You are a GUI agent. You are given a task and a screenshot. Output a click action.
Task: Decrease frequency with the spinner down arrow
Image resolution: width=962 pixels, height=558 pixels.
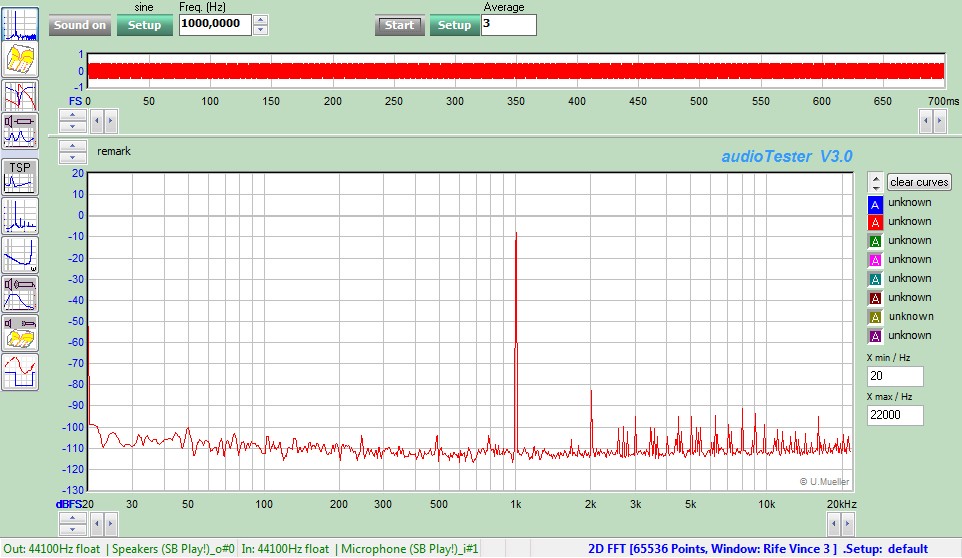coord(261,30)
